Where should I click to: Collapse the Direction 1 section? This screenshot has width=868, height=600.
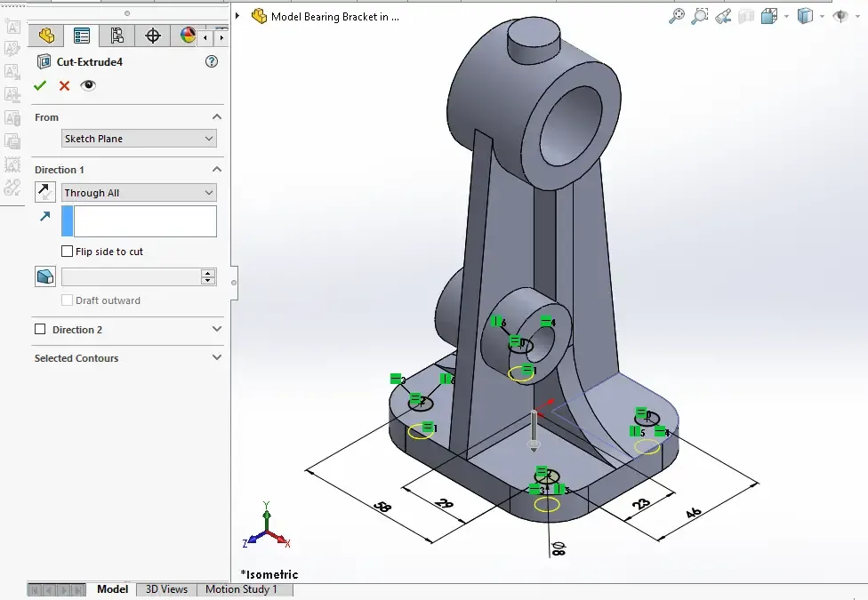pos(217,170)
